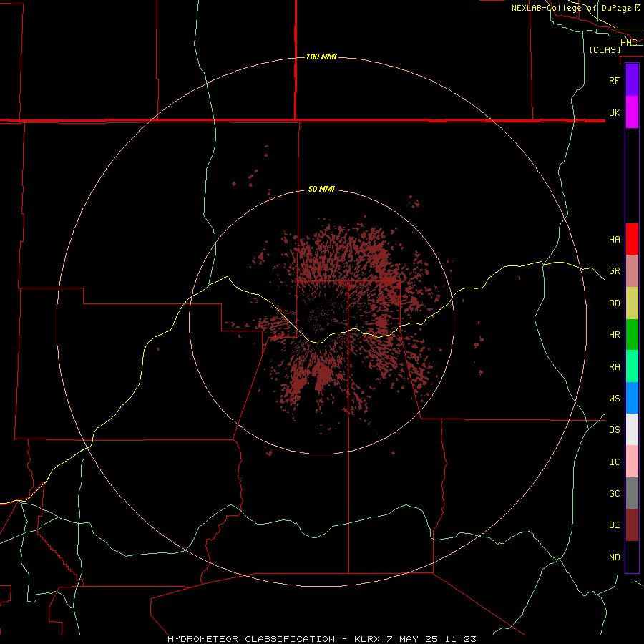
Task: Click the HA legend label
Action: pyautogui.click(x=614, y=239)
